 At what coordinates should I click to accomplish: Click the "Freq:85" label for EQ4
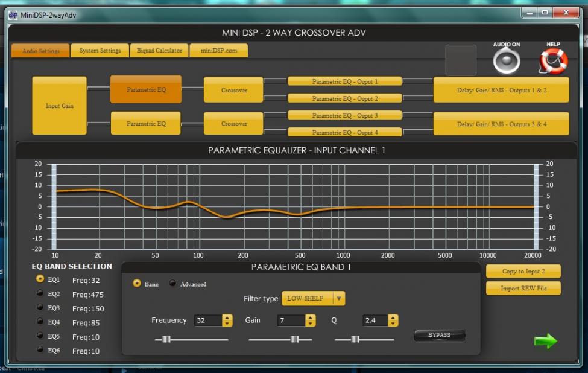pos(86,323)
